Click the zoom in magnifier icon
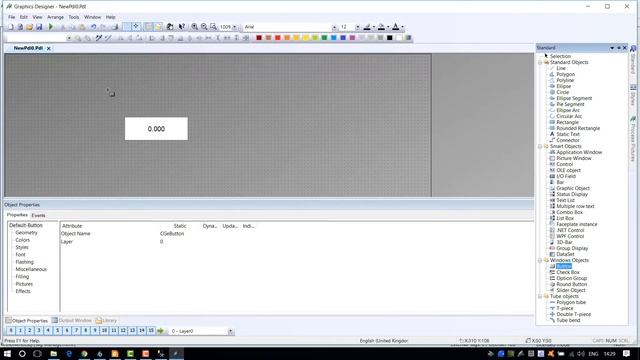Screen dimensions: 640x360 point(195,27)
